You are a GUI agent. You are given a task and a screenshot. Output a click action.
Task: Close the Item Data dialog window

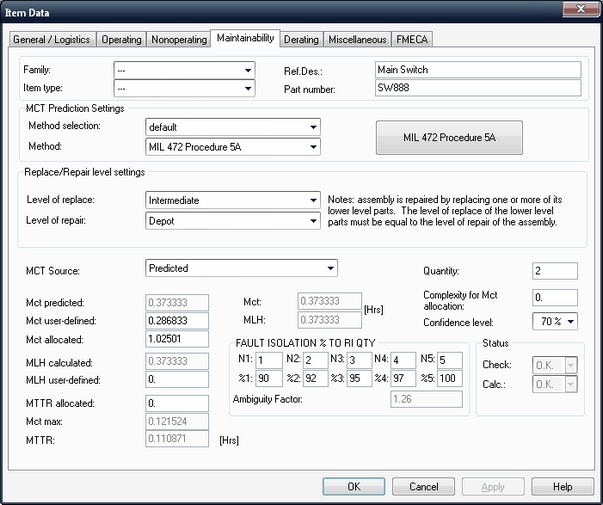581,9
